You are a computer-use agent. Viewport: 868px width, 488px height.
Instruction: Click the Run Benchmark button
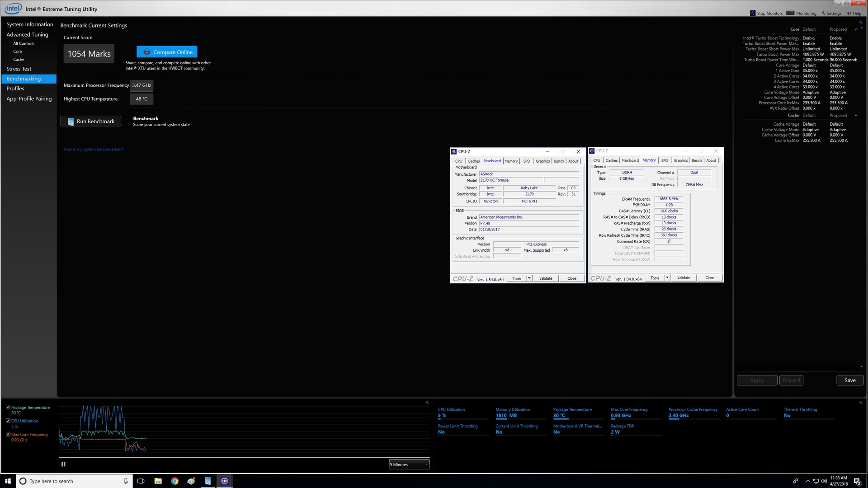pyautogui.click(x=91, y=121)
